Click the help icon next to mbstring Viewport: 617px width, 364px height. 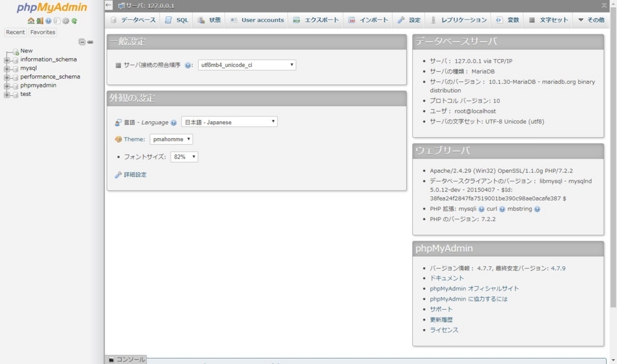[x=537, y=209]
